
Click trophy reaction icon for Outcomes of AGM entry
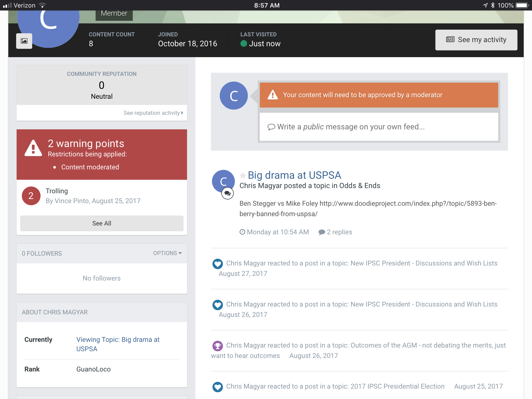click(x=218, y=346)
